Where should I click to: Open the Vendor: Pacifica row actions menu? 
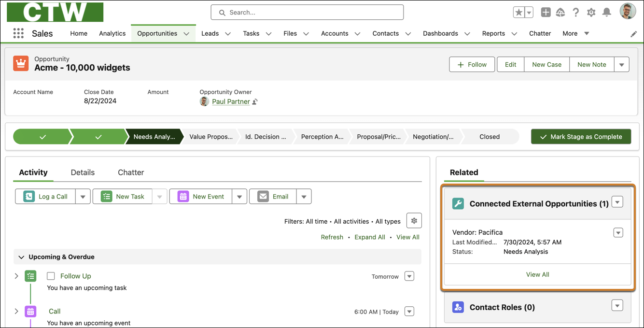[618, 232]
